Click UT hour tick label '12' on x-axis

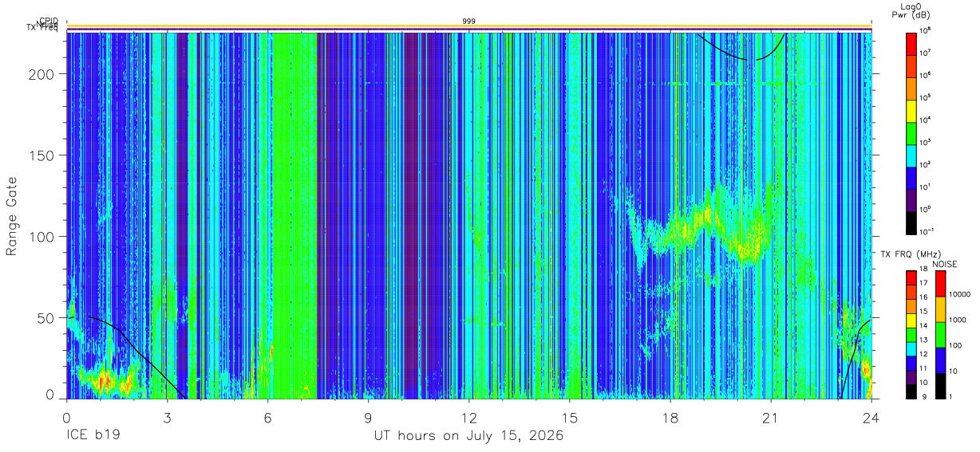[469, 417]
